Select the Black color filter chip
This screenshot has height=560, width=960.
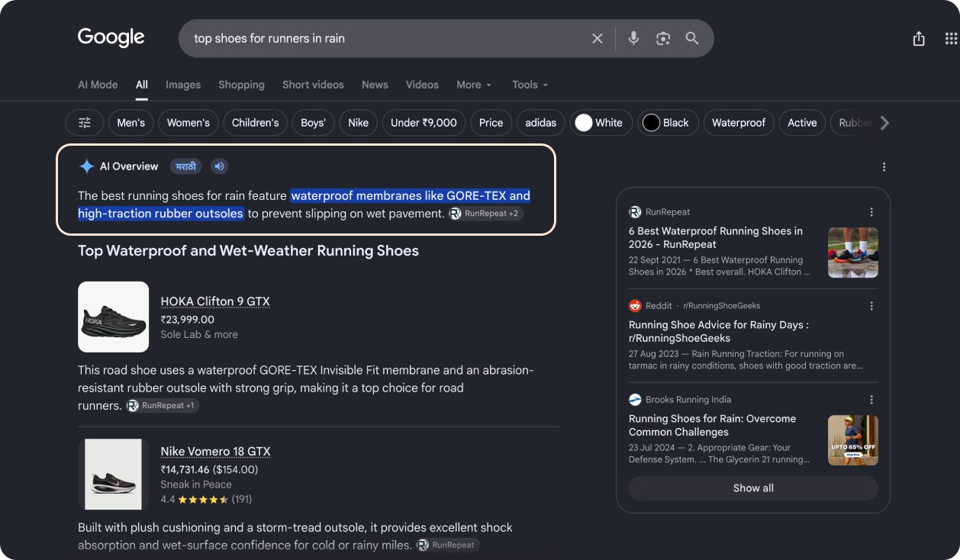coord(668,123)
